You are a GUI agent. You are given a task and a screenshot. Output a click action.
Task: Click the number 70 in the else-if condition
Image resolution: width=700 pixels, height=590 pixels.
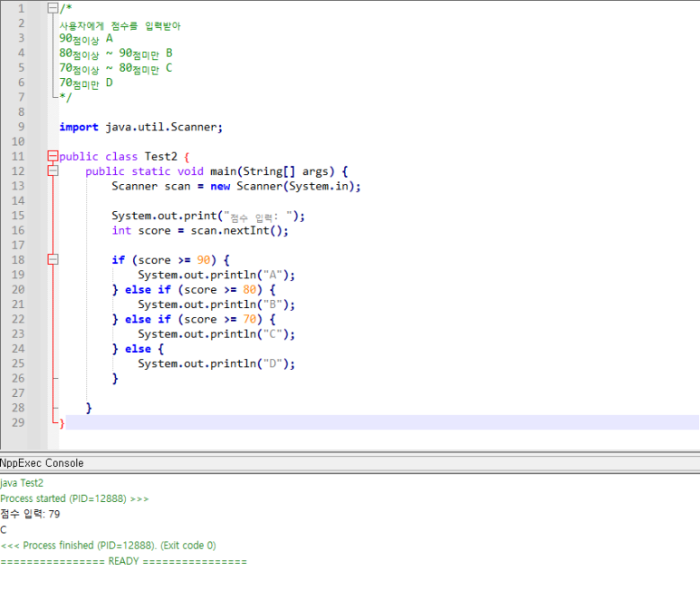click(250, 319)
